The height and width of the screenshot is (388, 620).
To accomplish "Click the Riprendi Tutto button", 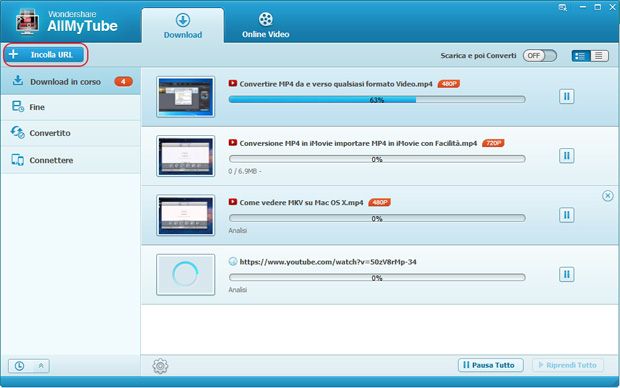I will [568, 365].
